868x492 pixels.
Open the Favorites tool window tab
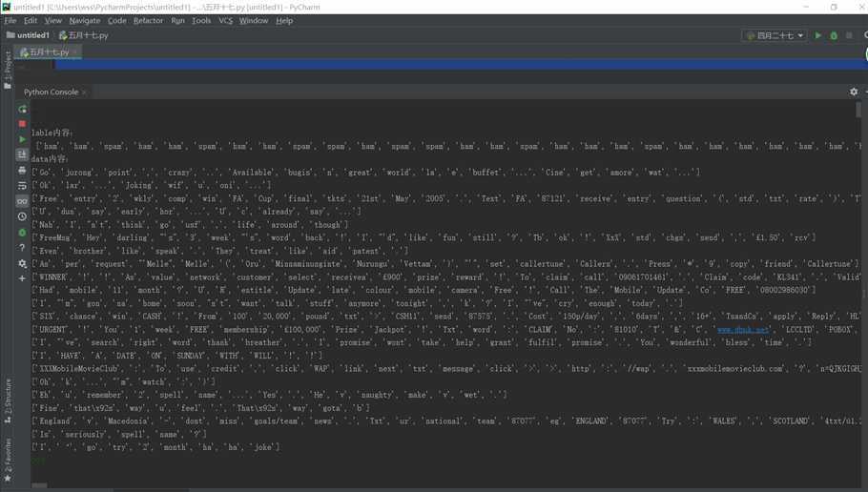pyautogui.click(x=8, y=460)
